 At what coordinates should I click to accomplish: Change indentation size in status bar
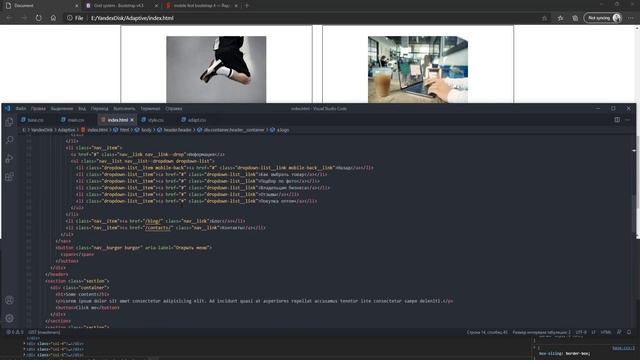coord(542,332)
